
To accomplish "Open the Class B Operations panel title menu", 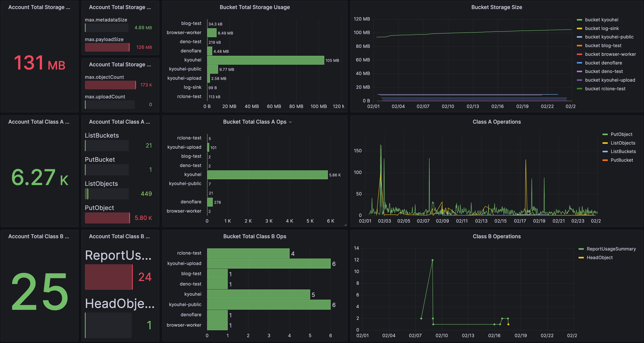I will (x=496, y=237).
